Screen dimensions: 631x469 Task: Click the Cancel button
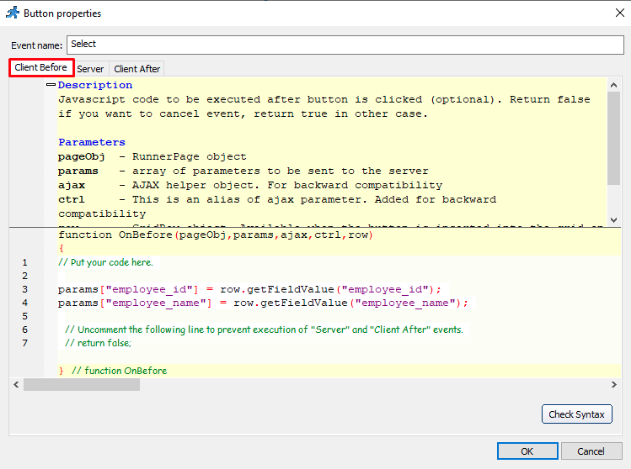point(591,451)
